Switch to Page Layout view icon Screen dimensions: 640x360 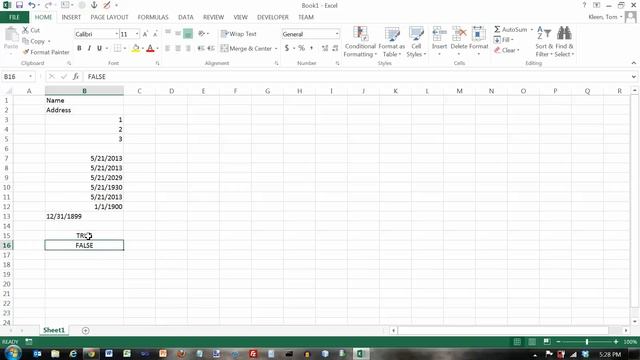point(532,342)
